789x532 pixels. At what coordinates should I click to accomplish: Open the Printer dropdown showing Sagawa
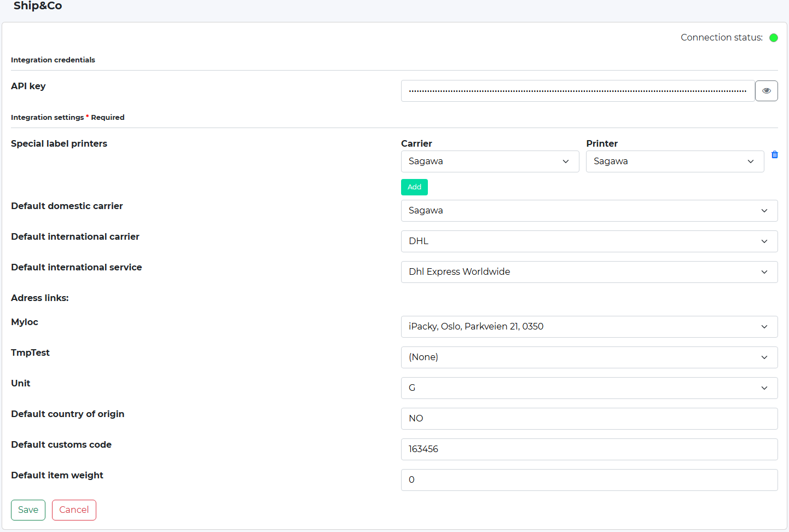pyautogui.click(x=674, y=161)
